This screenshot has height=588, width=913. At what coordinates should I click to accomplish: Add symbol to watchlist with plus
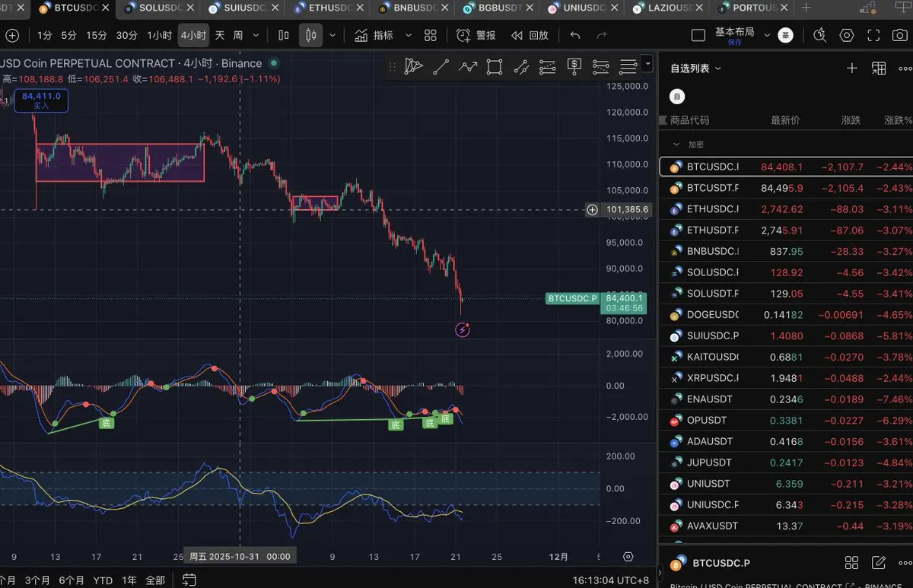[852, 68]
